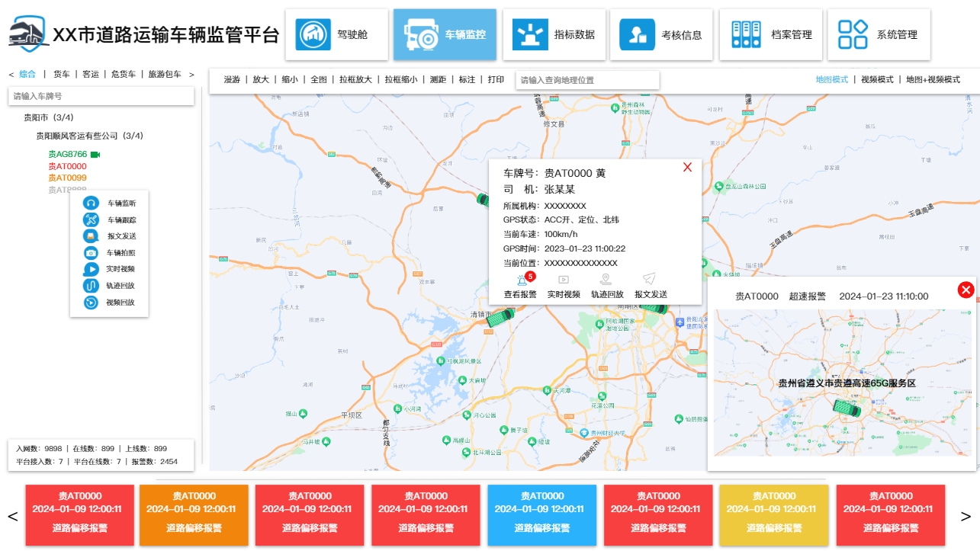Click the 拉框放大 box zoom-in tool

pos(355,79)
